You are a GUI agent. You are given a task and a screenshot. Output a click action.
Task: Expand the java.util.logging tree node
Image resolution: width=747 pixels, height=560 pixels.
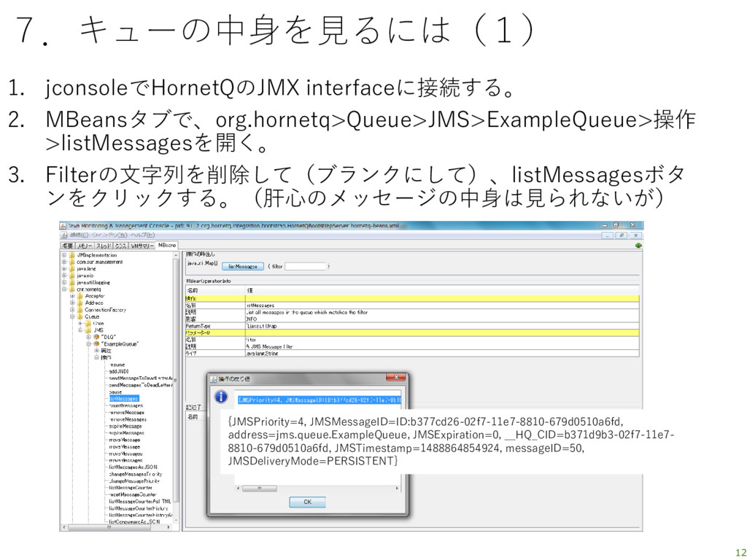pos(64,282)
